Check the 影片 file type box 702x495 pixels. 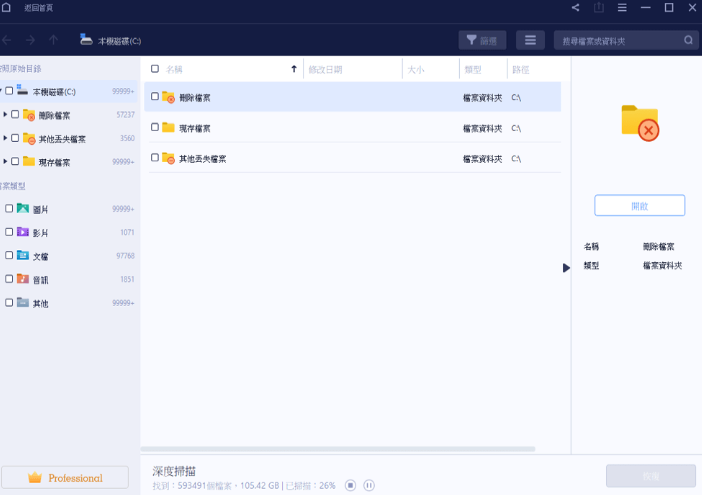click(x=9, y=232)
